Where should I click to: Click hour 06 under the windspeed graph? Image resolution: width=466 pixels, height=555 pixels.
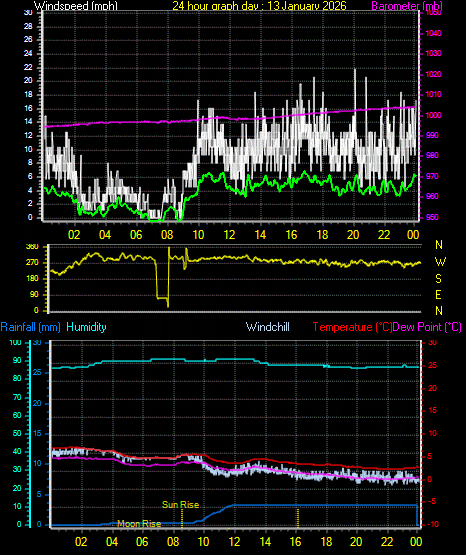click(x=136, y=234)
